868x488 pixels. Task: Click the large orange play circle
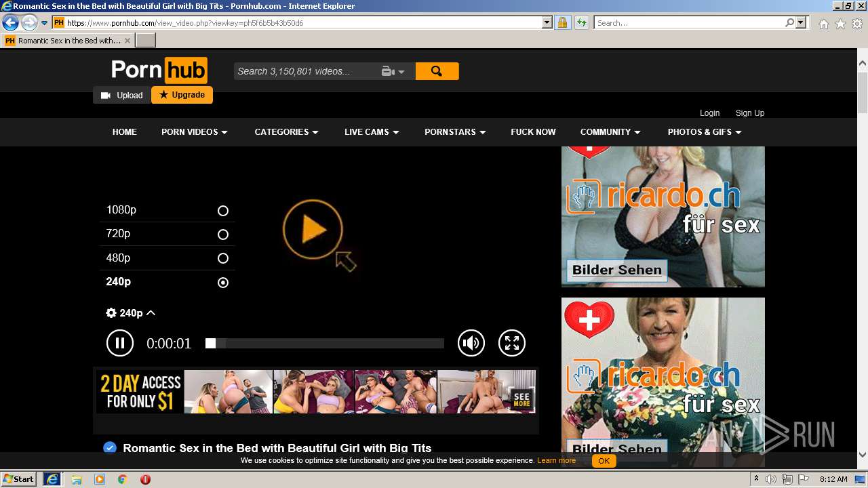pos(313,229)
